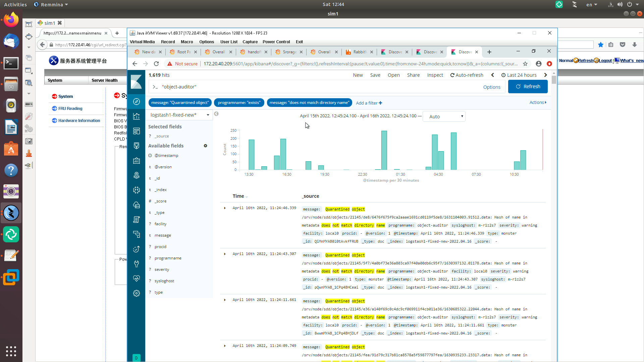The width and height of the screenshot is (644, 362).
Task: Open Kibana Dev Tools wrench icon
Action: tap(136, 264)
